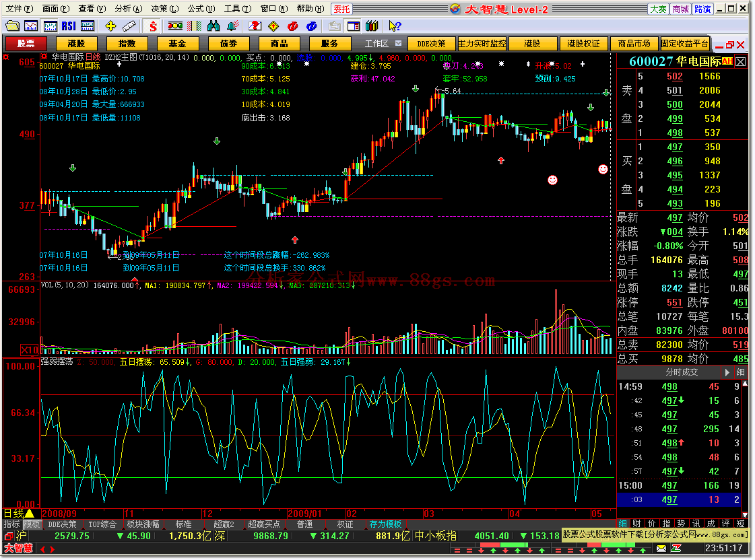Click the 商城 link button
This screenshot has width=755, height=560.
pyautogui.click(x=680, y=9)
